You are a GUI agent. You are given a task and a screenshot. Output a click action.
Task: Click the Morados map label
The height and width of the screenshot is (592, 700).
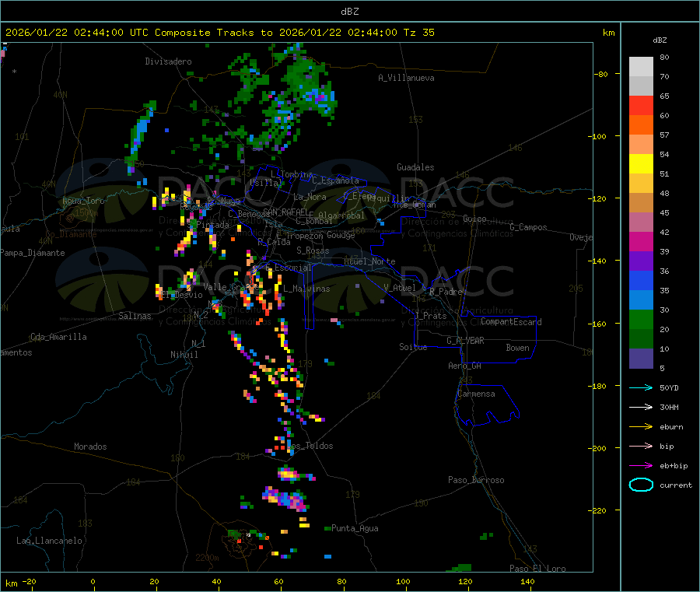pyautogui.click(x=90, y=447)
